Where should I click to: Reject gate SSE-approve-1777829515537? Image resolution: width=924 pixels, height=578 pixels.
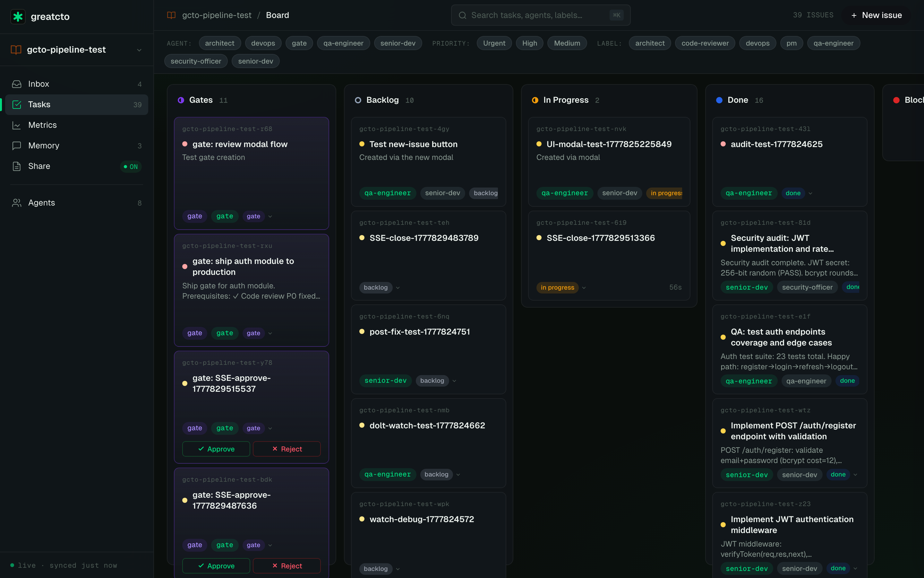tap(287, 449)
